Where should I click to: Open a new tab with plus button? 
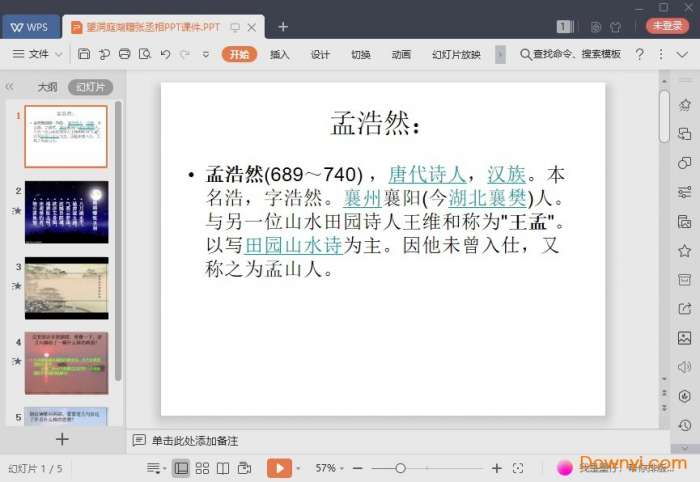pos(283,27)
